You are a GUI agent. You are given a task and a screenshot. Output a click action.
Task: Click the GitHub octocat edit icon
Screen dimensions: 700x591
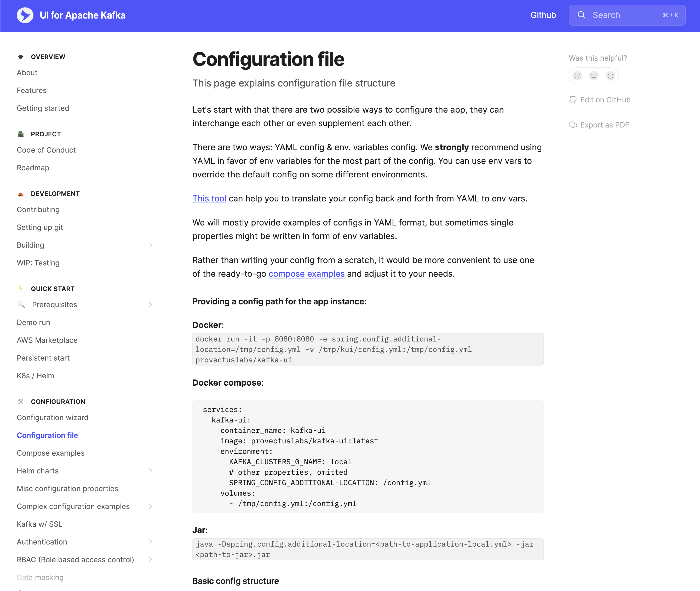pyautogui.click(x=573, y=100)
